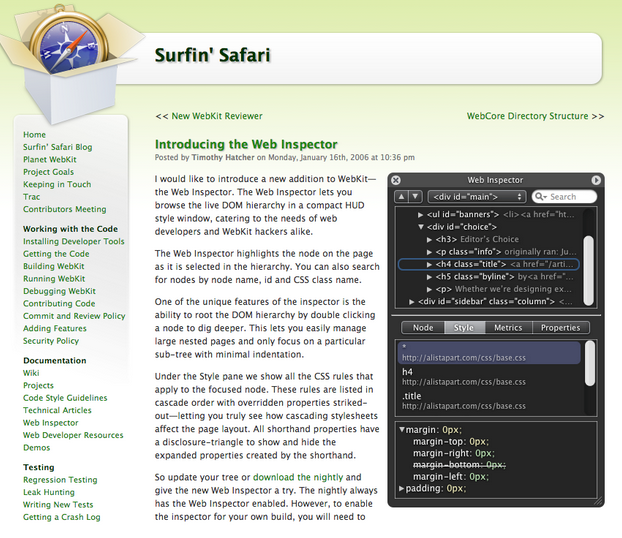Screen dimensions: 622x538
Task: Select next node with down arrow button
Action: tap(415, 196)
